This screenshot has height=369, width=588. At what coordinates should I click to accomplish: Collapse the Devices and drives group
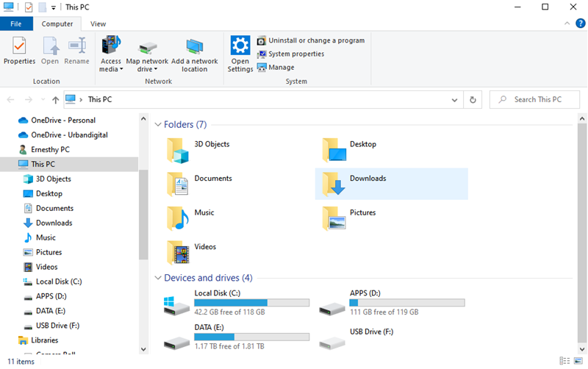158,278
